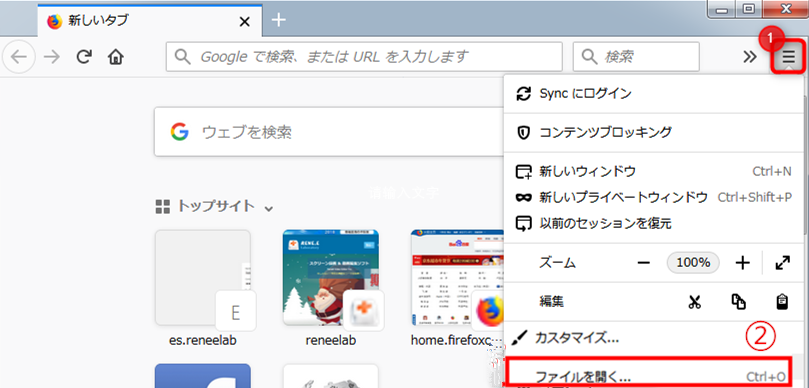Image resolution: width=809 pixels, height=388 pixels.
Task: Toggle full screen arrows icon
Action: point(783,263)
